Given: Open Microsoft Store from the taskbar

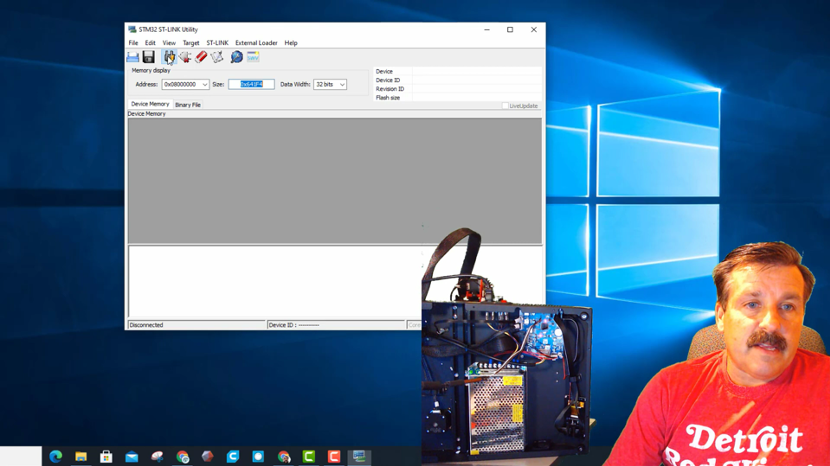Looking at the screenshot, I should [106, 456].
